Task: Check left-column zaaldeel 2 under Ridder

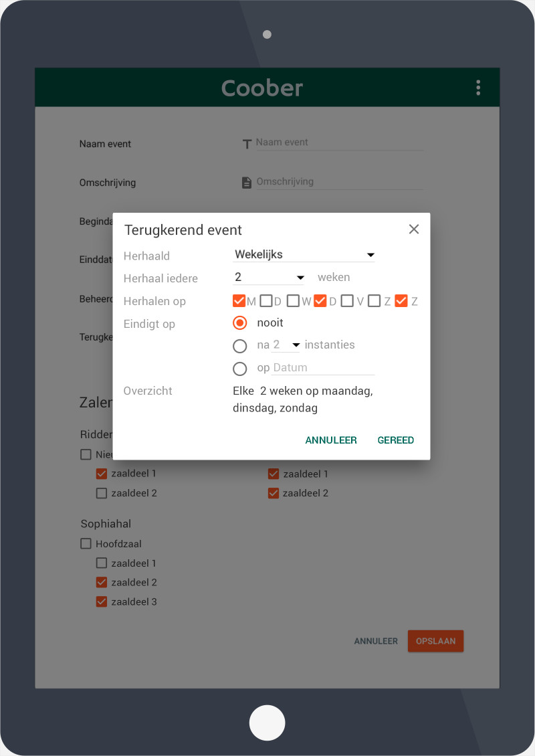Action: point(101,493)
